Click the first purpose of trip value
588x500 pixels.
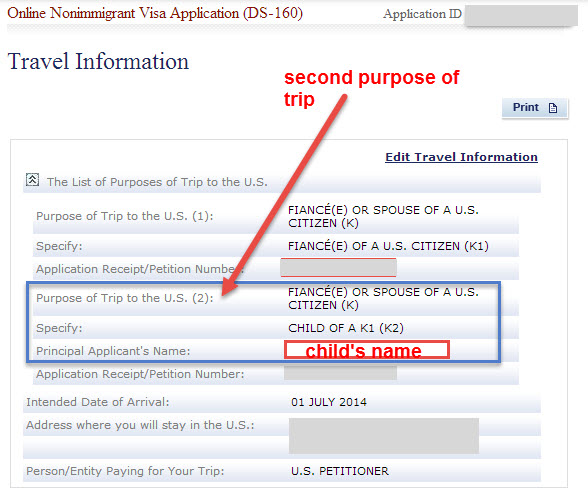[383, 216]
